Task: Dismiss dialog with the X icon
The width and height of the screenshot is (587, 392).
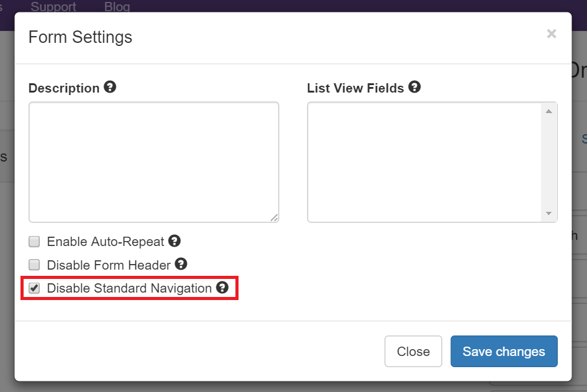Action: click(551, 34)
